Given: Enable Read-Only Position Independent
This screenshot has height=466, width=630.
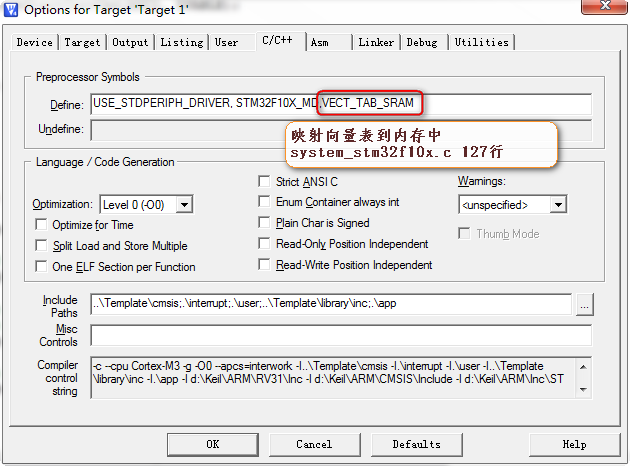Looking at the screenshot, I should [264, 243].
